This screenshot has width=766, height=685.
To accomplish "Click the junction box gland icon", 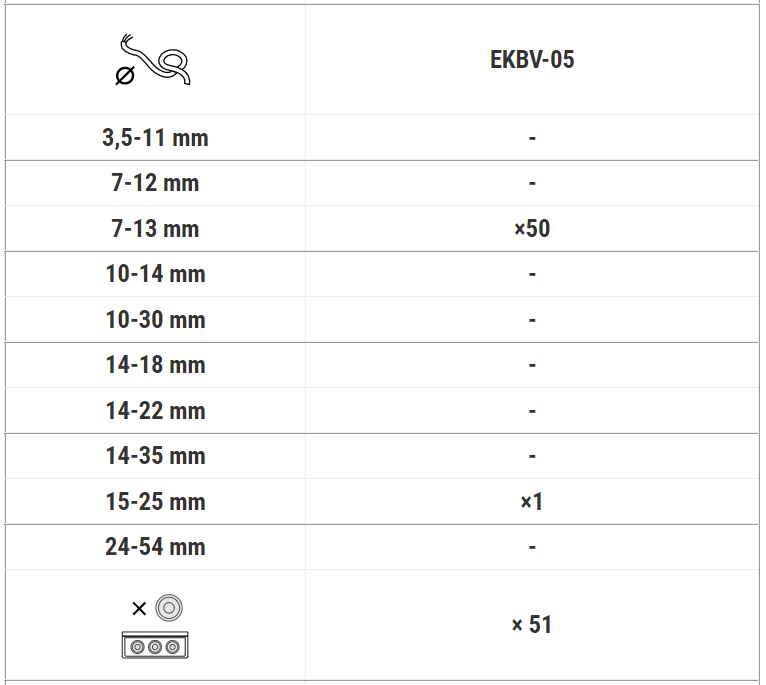I will click(155, 626).
